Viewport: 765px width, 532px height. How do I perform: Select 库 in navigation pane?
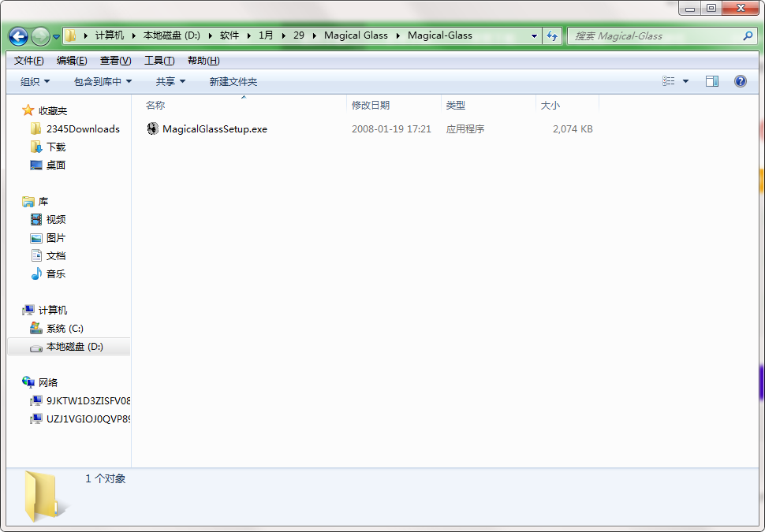click(43, 202)
